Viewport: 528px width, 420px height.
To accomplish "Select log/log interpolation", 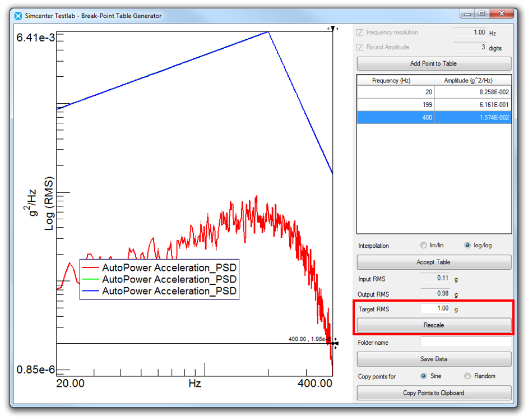I will (467, 246).
